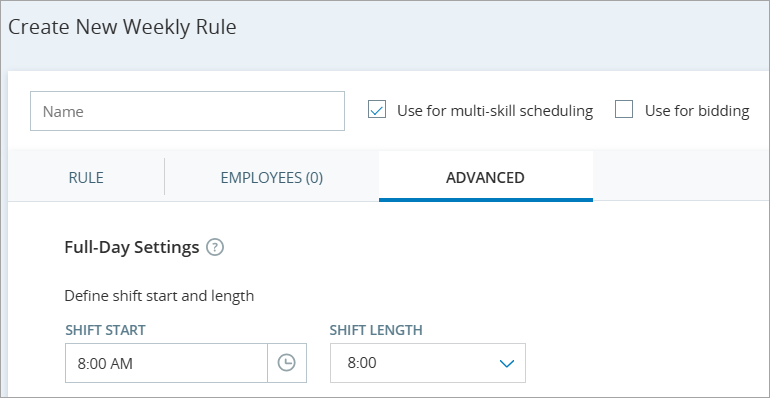Uncheck Use for multi-skill scheduling checkbox

tap(377, 110)
